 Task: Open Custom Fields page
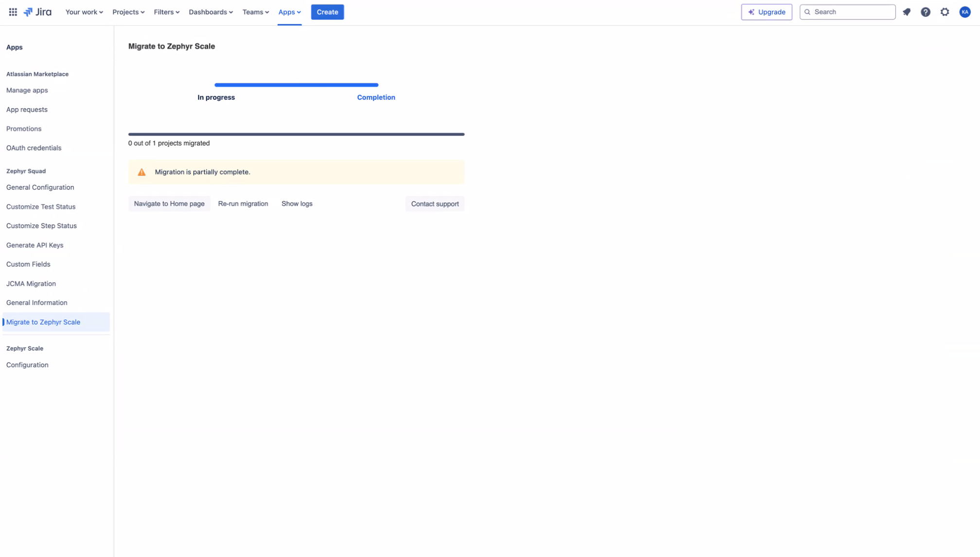click(28, 265)
